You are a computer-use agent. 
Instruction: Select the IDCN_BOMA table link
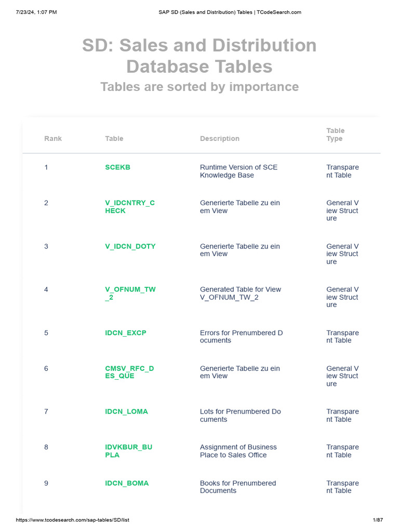click(x=127, y=483)
